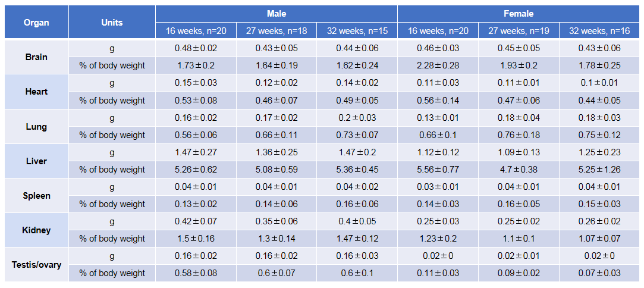Select the Testis/ovary row label
Screen dimensions: 644x288
[x=36, y=265]
